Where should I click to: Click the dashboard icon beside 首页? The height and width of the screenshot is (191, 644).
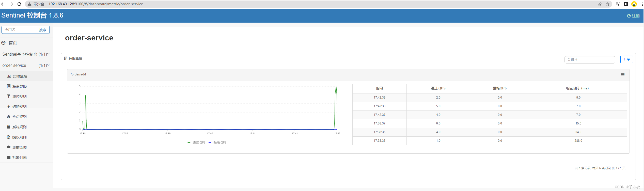click(3, 43)
